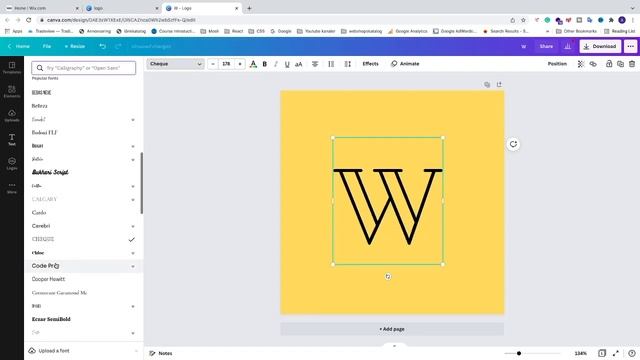The height and width of the screenshot is (360, 640).
Task: Click the refresh circle icon beside canvas
Action: [x=513, y=144]
